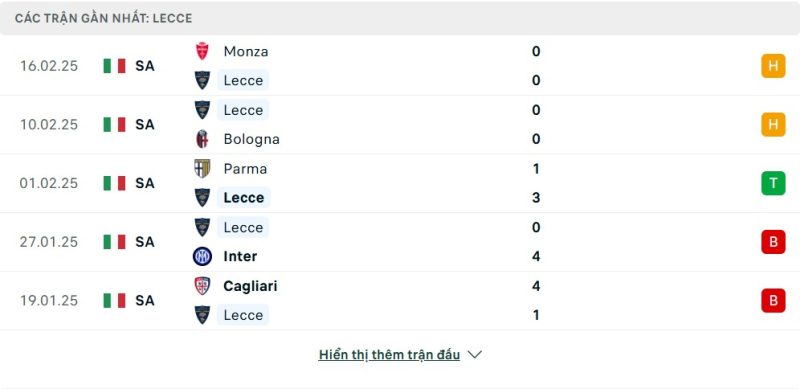
Task: Click the Cagliari club crest icon
Action: [202, 286]
